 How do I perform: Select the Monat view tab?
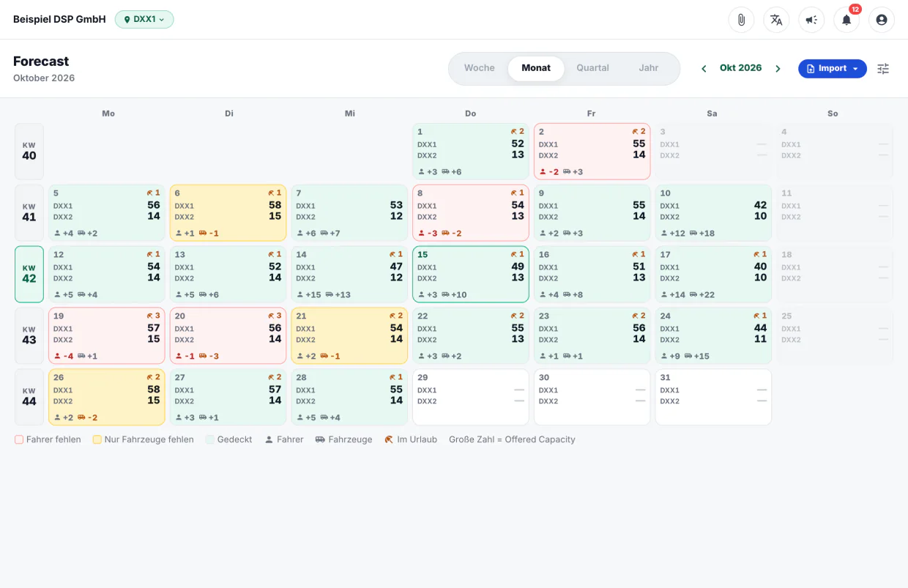(x=536, y=68)
